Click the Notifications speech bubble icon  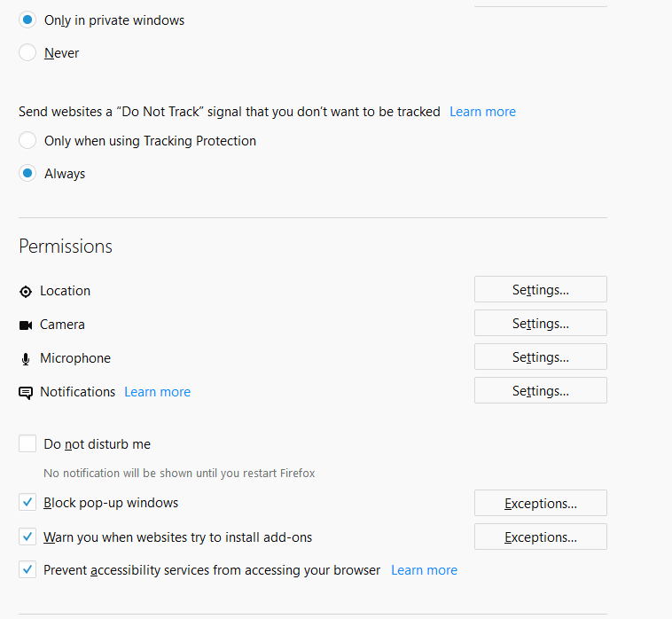(26, 393)
